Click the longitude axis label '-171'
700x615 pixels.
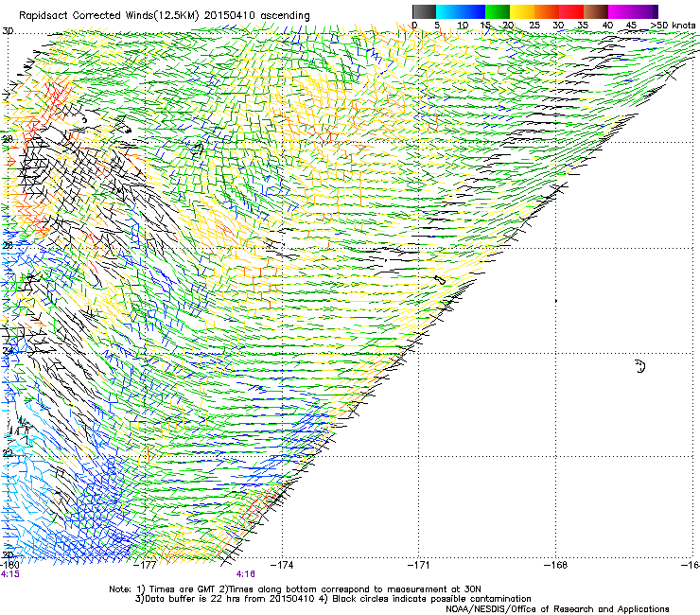pyautogui.click(x=418, y=565)
